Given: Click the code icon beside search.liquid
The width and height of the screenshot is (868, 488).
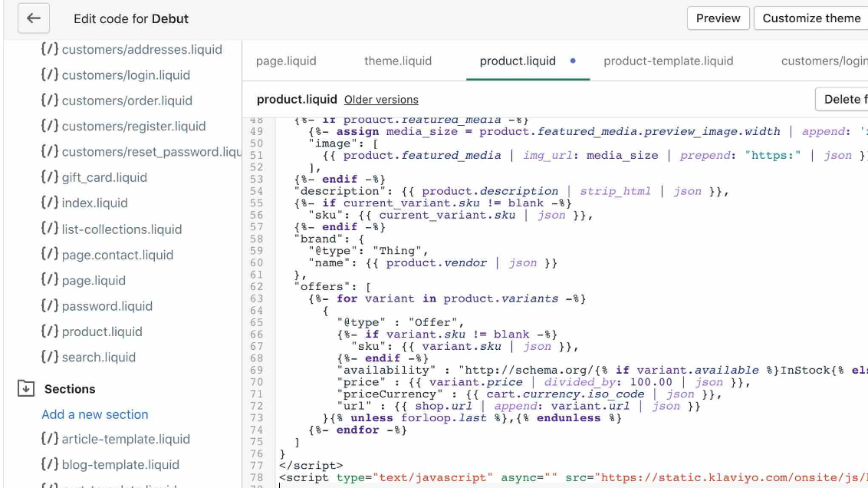Looking at the screenshot, I should click(x=49, y=358).
